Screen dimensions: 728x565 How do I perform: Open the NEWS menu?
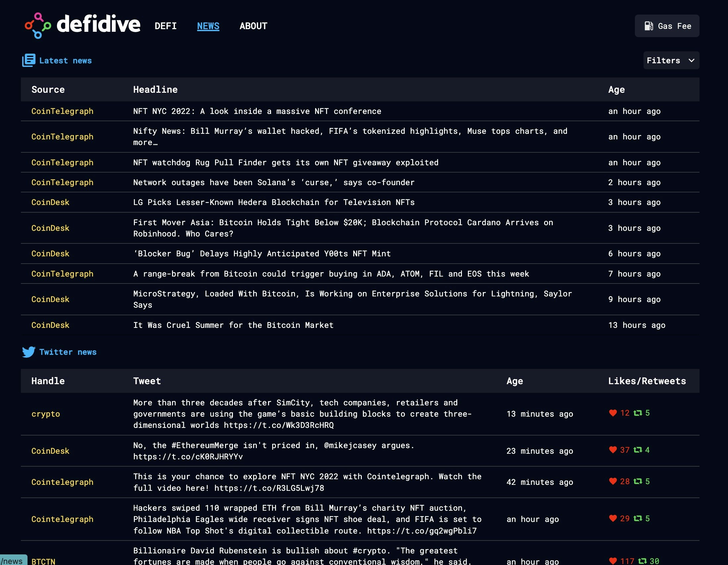pyautogui.click(x=208, y=26)
